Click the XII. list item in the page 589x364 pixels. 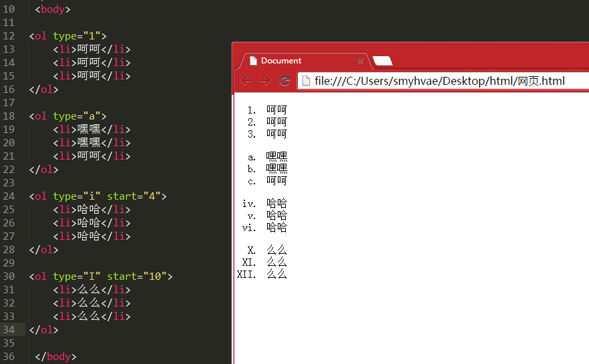(276, 274)
